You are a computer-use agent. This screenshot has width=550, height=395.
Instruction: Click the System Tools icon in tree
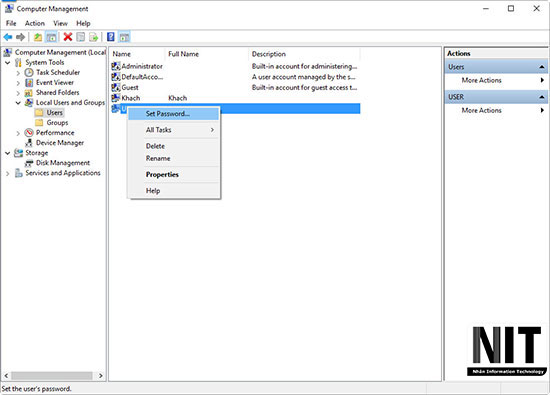(19, 62)
